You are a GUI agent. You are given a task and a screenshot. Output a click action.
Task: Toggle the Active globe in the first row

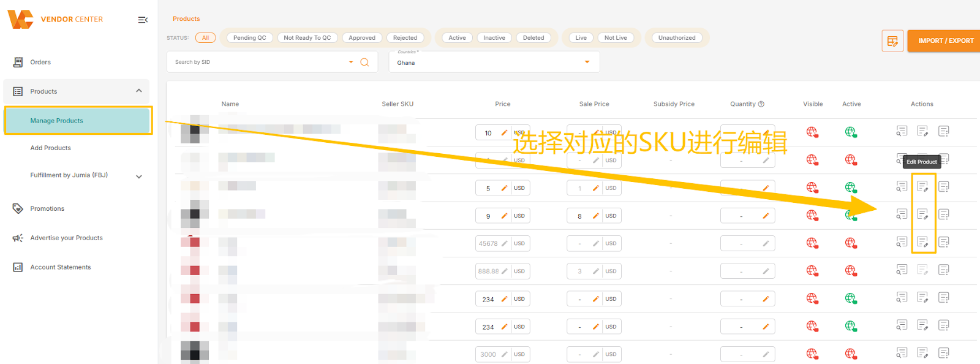[851, 132]
